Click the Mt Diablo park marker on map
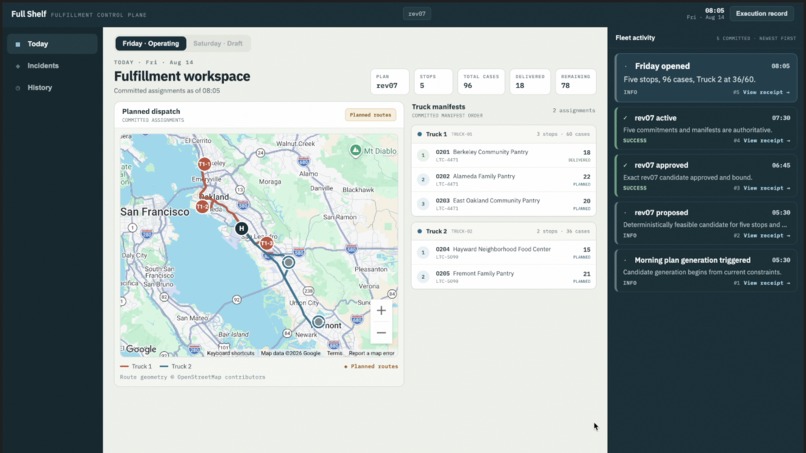 (355, 151)
